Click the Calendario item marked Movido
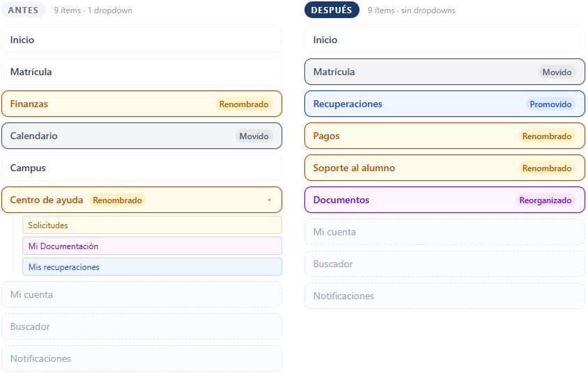The height and width of the screenshot is (373, 588). coord(141,136)
